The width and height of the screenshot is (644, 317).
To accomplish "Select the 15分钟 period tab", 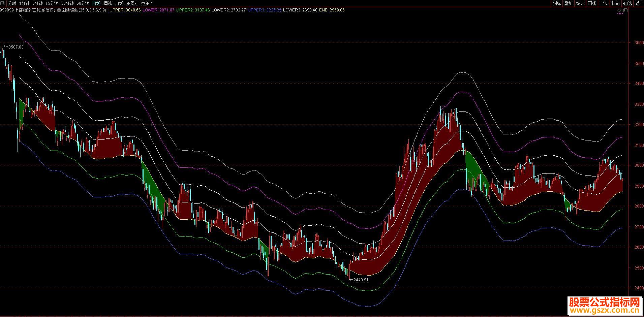I will point(52,3).
